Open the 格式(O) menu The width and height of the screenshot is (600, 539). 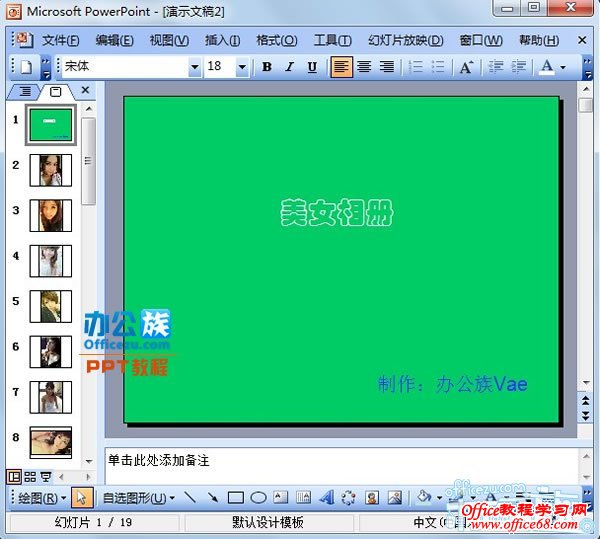pos(277,40)
